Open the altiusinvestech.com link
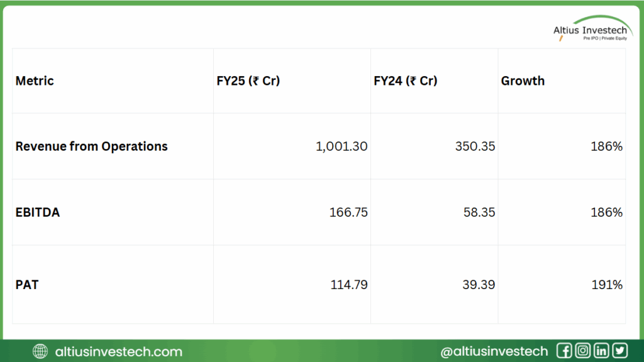Image resolution: width=644 pixels, height=362 pixels. [x=118, y=351]
